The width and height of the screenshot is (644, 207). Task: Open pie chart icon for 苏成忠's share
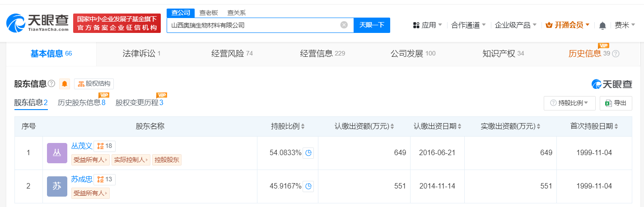[308, 186]
